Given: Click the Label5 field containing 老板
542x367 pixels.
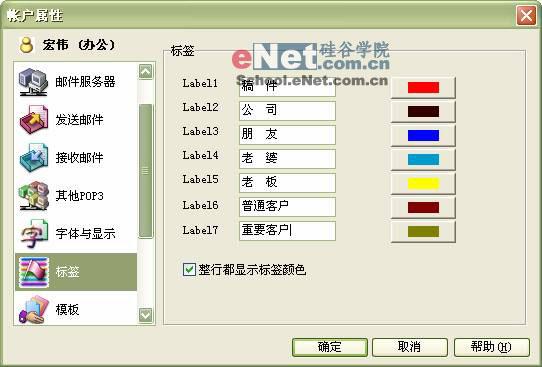Looking at the screenshot, I should pyautogui.click(x=287, y=182).
